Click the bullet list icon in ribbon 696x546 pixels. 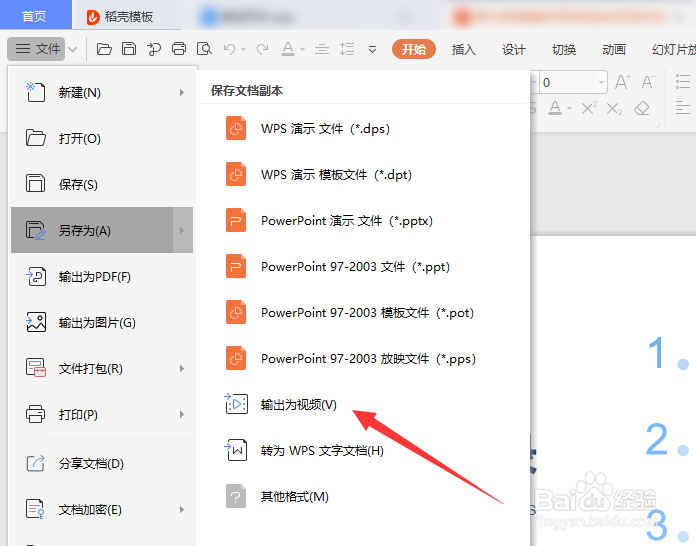(x=683, y=82)
